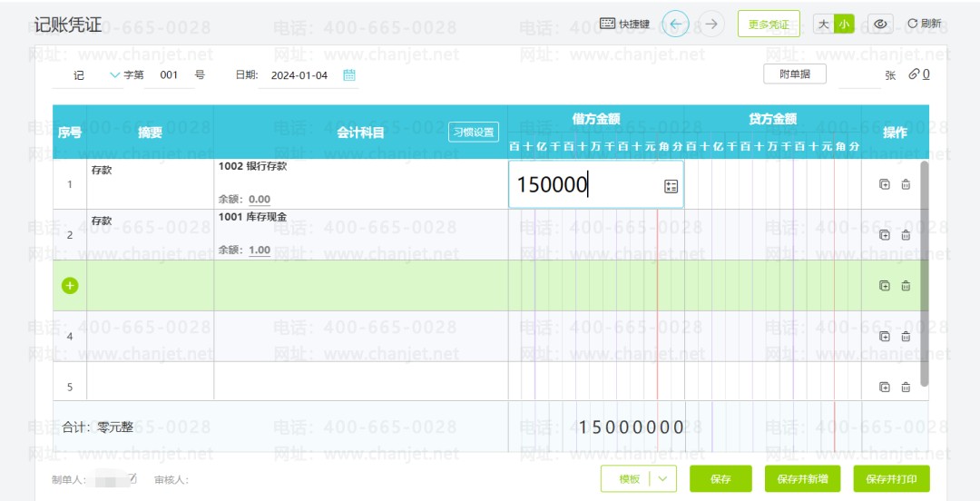Click 保存并新增 save and add new

[802, 479]
